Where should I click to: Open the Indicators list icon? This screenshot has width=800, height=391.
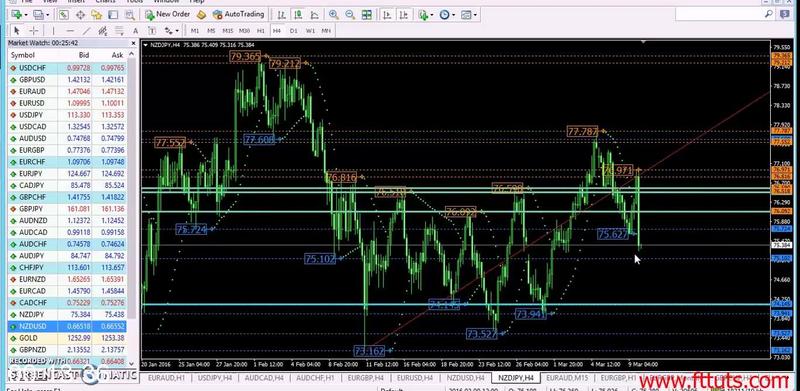pos(423,15)
